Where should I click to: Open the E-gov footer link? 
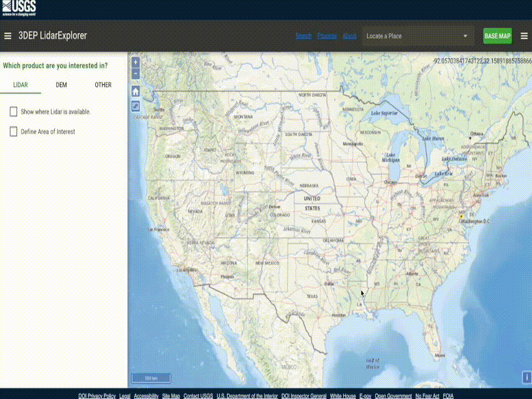(x=365, y=396)
